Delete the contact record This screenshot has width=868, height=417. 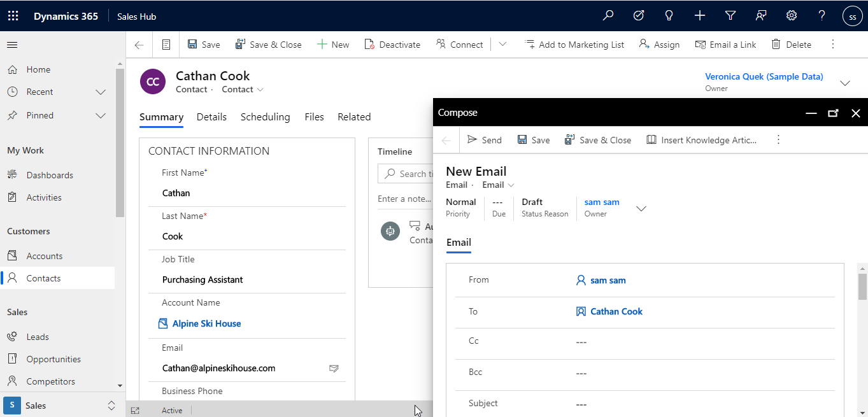point(791,45)
